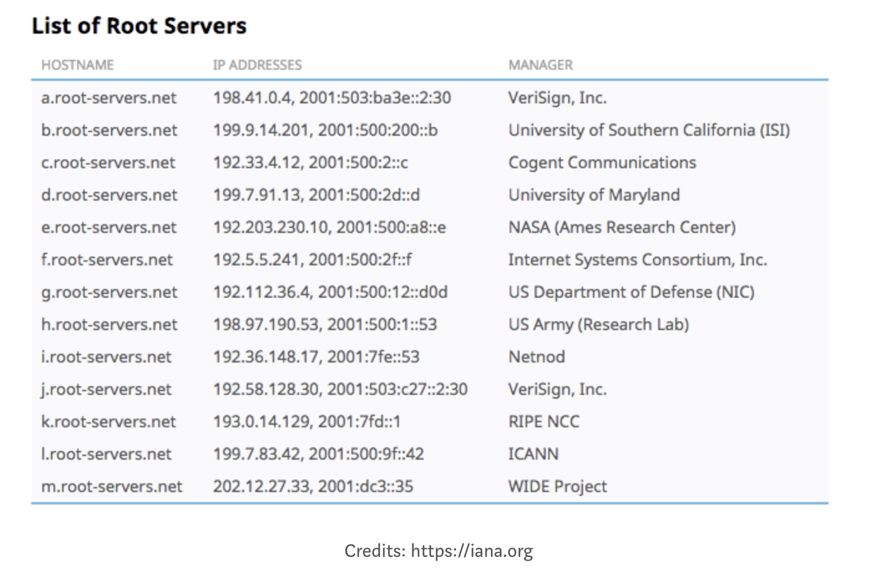Select the ICANN manager cell
Image resolution: width=876 pixels, height=588 pixels.
[533, 454]
